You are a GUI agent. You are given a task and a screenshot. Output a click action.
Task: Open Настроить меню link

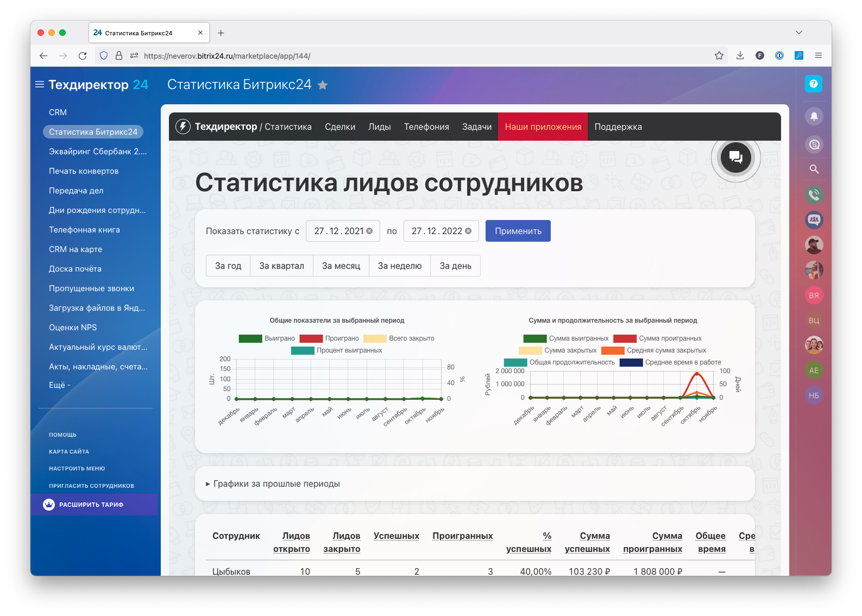77,468
